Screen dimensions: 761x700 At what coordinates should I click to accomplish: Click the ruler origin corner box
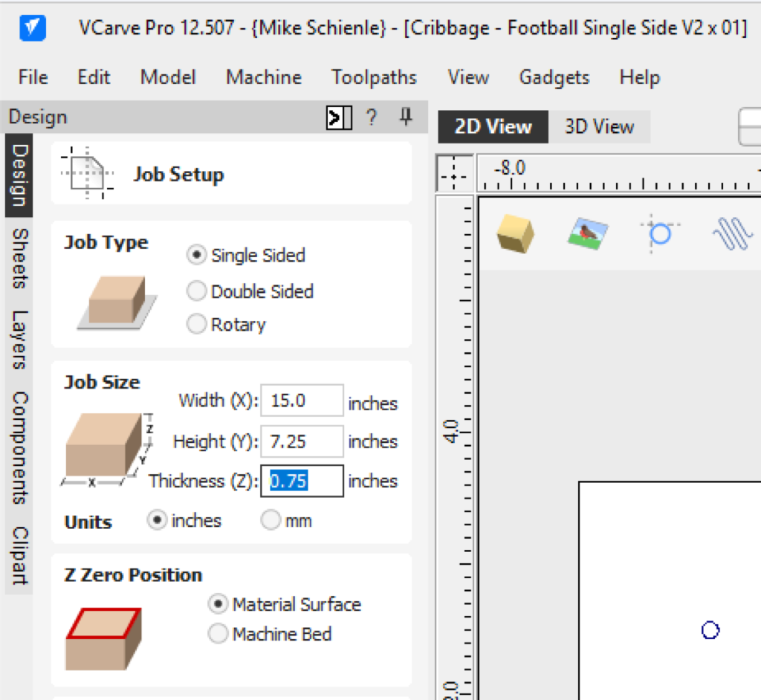coord(455,174)
